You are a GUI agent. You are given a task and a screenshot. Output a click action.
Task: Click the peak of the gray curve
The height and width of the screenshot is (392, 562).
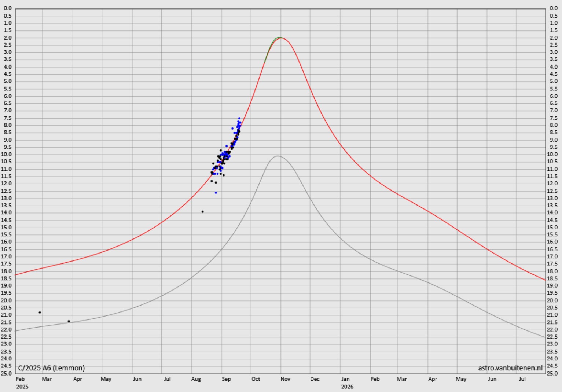pos(278,156)
